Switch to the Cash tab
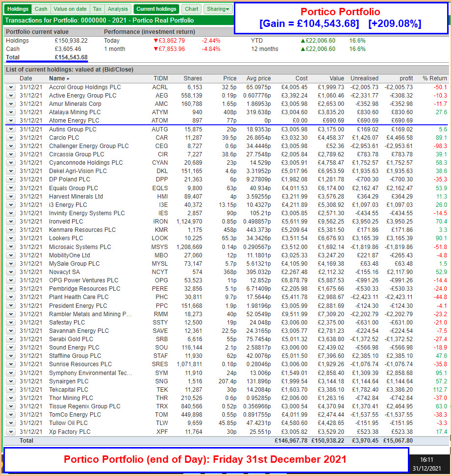Viewport: 452px width, 476px height. [41, 9]
